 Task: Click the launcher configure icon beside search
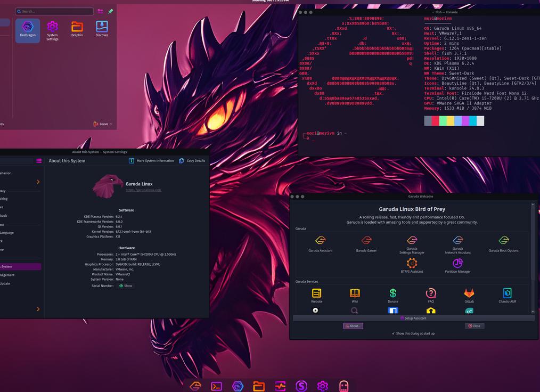100,11
